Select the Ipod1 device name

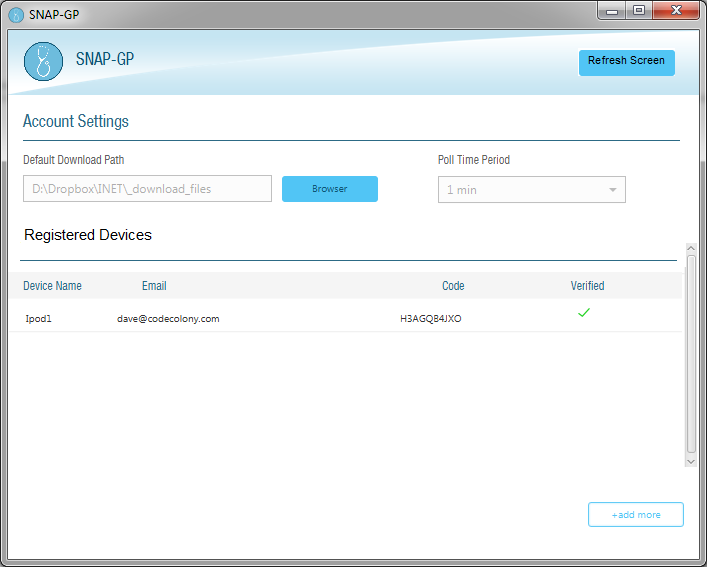38,319
